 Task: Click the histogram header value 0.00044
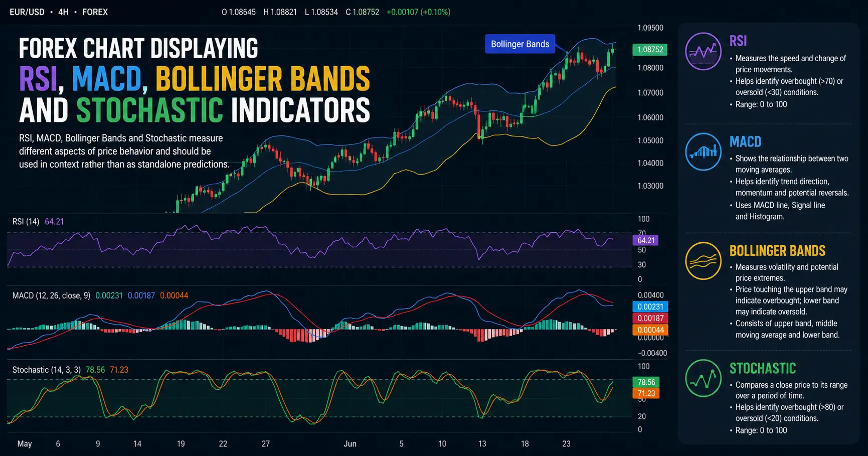pos(174,295)
